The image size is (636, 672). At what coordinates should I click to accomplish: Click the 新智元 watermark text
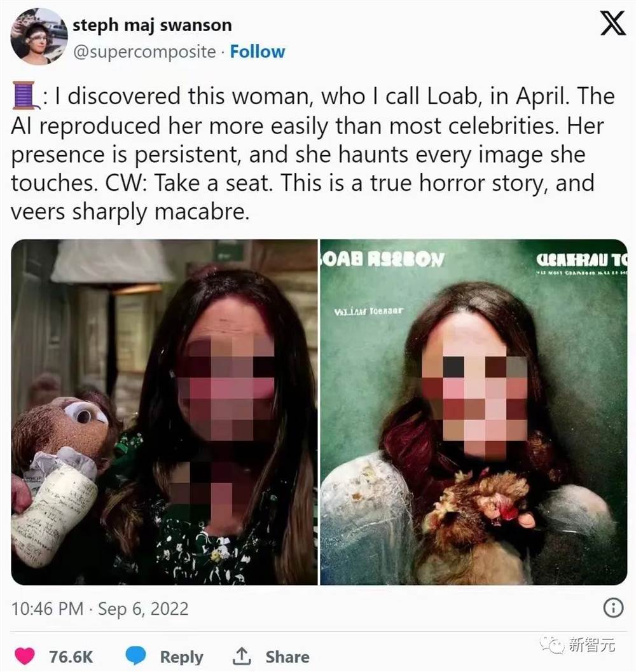click(x=592, y=645)
